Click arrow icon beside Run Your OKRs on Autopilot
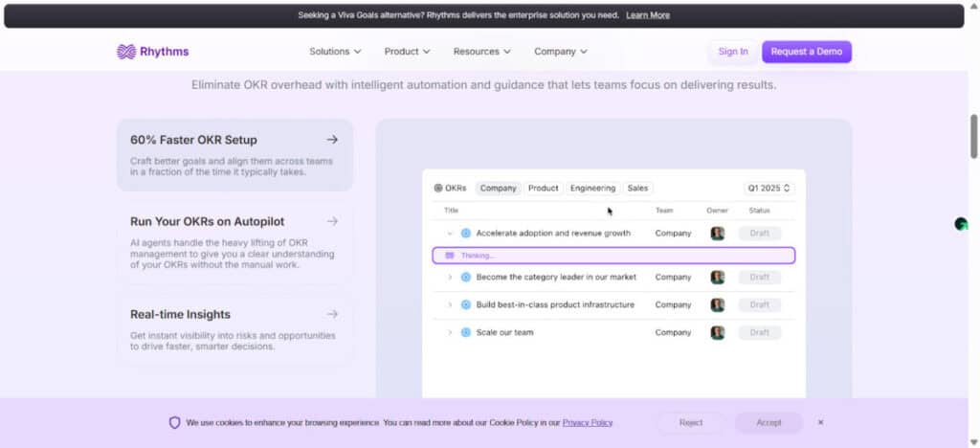 (332, 221)
